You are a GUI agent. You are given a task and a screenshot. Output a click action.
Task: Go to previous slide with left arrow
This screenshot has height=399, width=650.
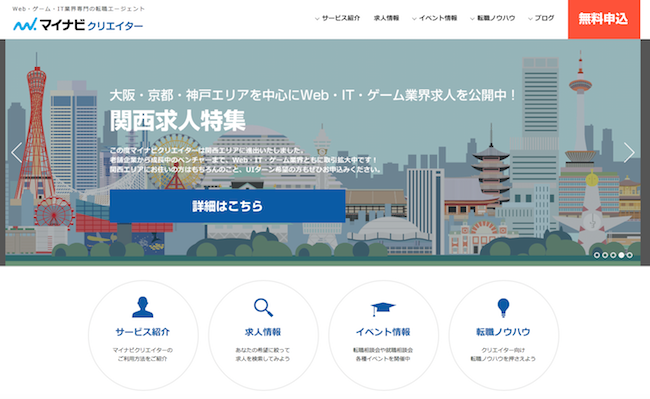click(x=17, y=152)
